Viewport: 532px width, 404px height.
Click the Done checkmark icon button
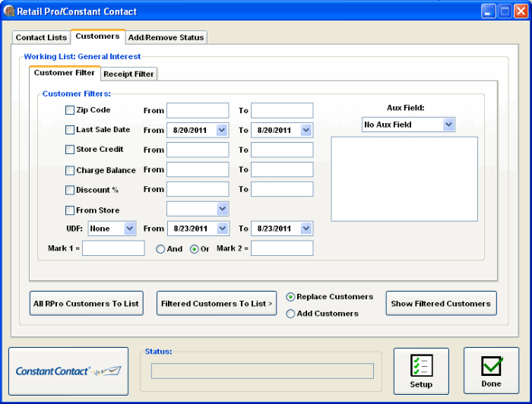pos(491,371)
